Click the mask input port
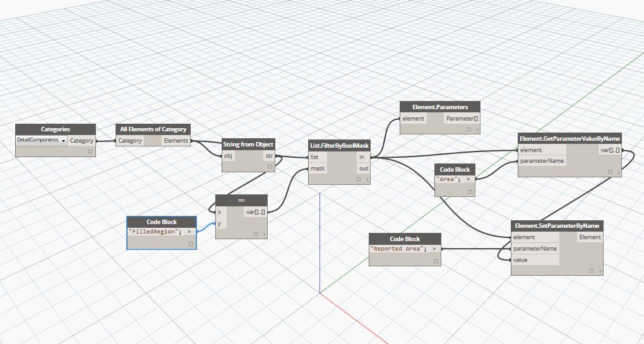The image size is (644, 344). pos(318,169)
